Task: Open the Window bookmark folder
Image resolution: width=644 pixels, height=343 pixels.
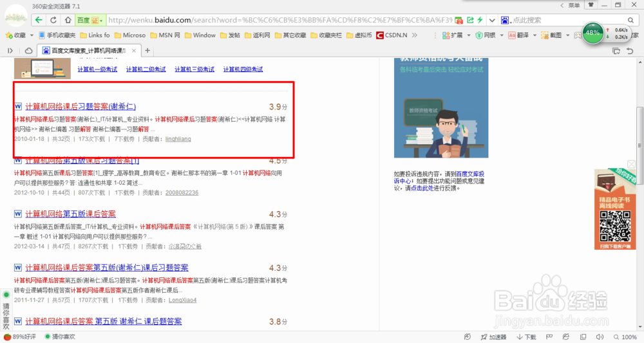Action: click(200, 35)
